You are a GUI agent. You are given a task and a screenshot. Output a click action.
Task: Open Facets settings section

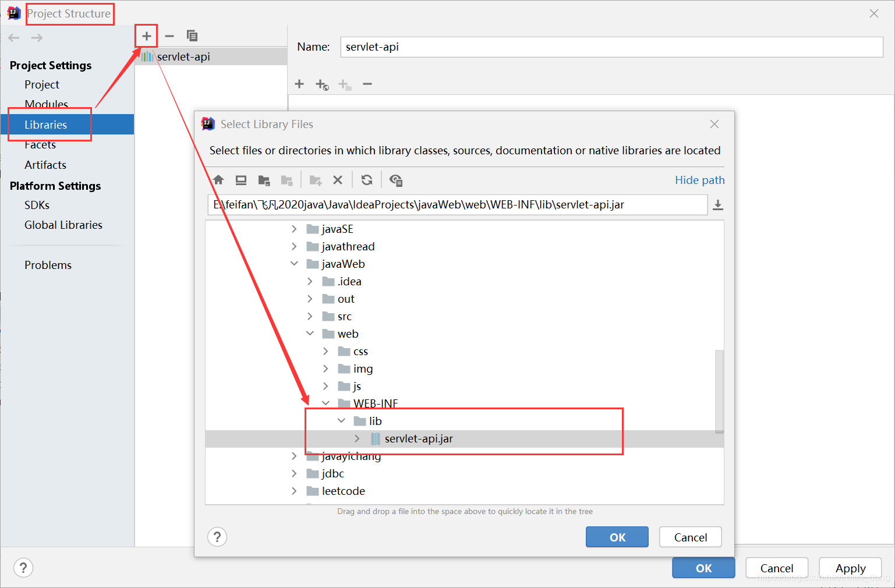pyautogui.click(x=40, y=144)
